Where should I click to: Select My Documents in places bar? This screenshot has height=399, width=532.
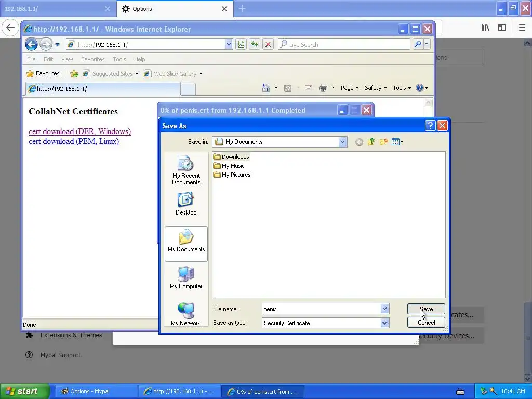tap(186, 244)
